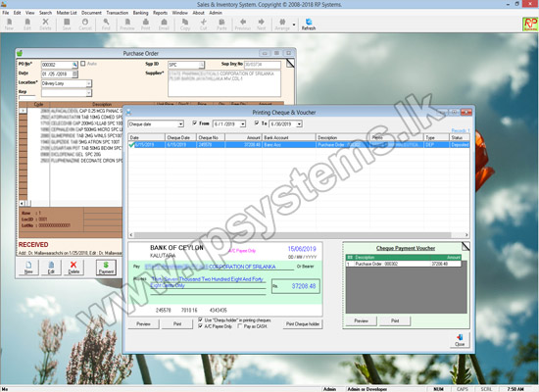
Task: Click left scroll arrow in Purchase Order grid
Action: point(22,203)
